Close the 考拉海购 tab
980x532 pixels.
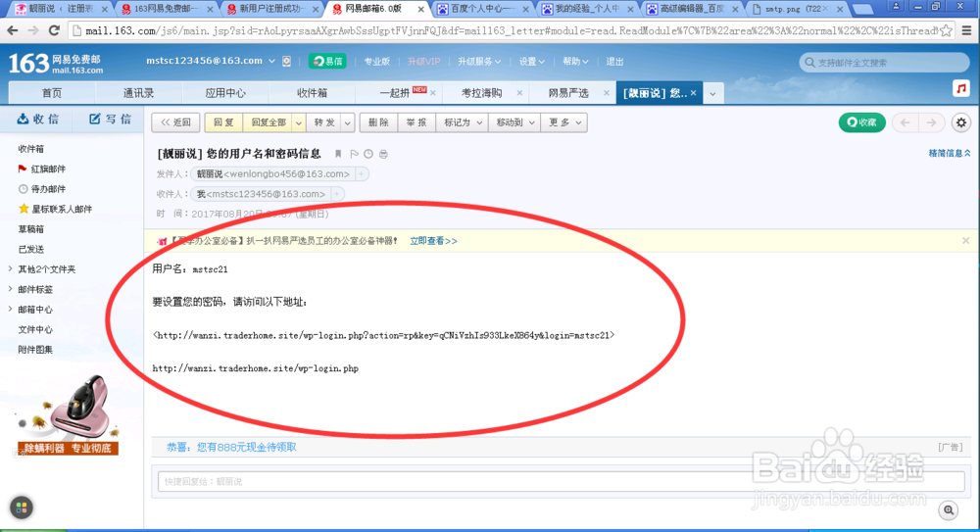[519, 93]
